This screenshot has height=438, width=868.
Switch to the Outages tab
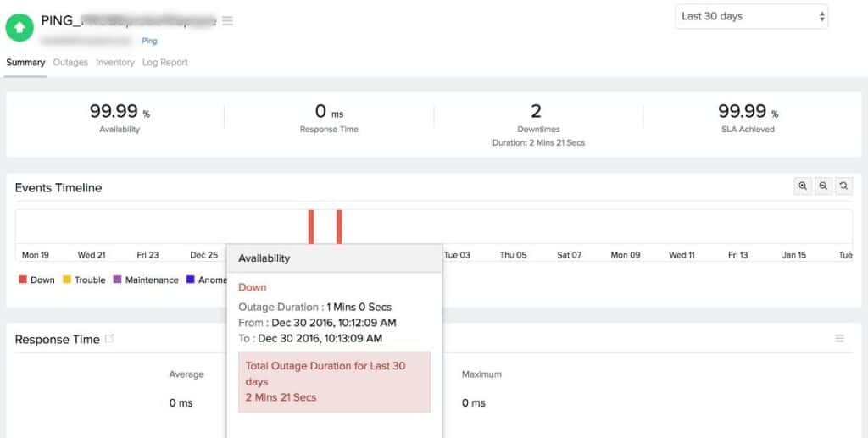pyautogui.click(x=70, y=63)
